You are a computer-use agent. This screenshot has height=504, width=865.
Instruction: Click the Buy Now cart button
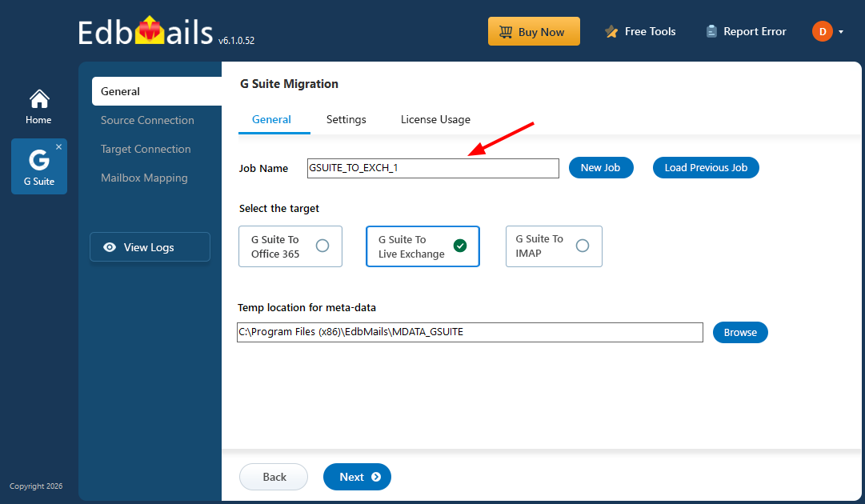coord(533,32)
